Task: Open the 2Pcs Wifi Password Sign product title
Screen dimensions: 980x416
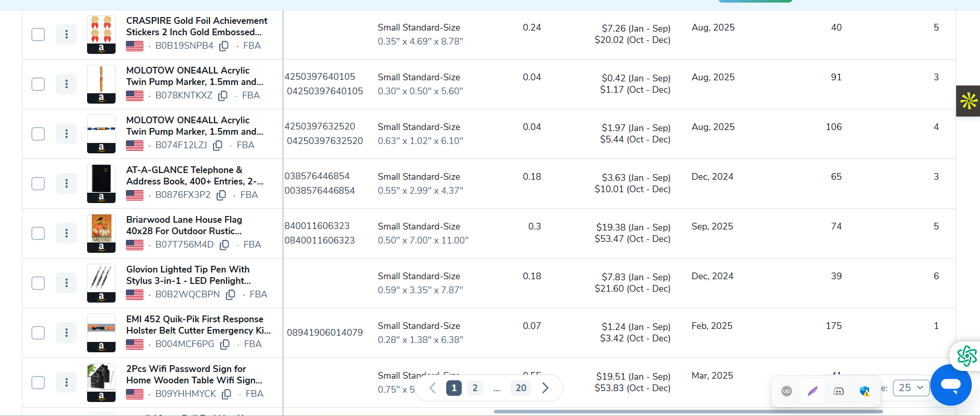Action: [194, 375]
